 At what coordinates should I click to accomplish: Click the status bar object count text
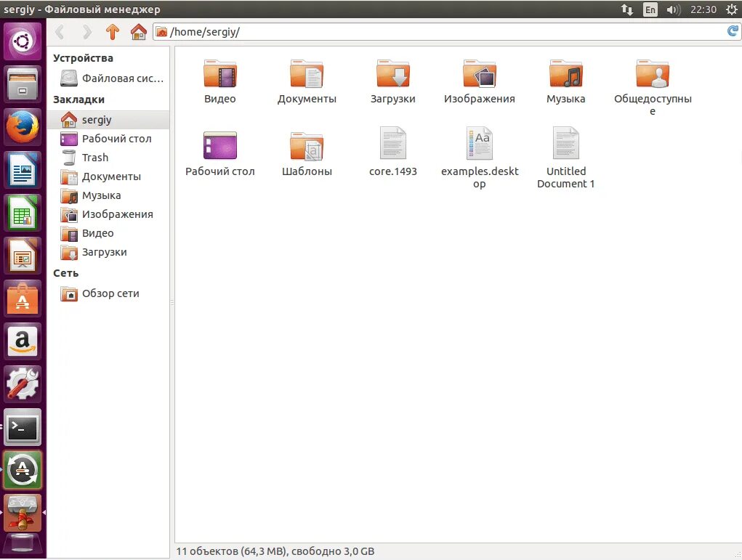pyautogui.click(x=275, y=551)
